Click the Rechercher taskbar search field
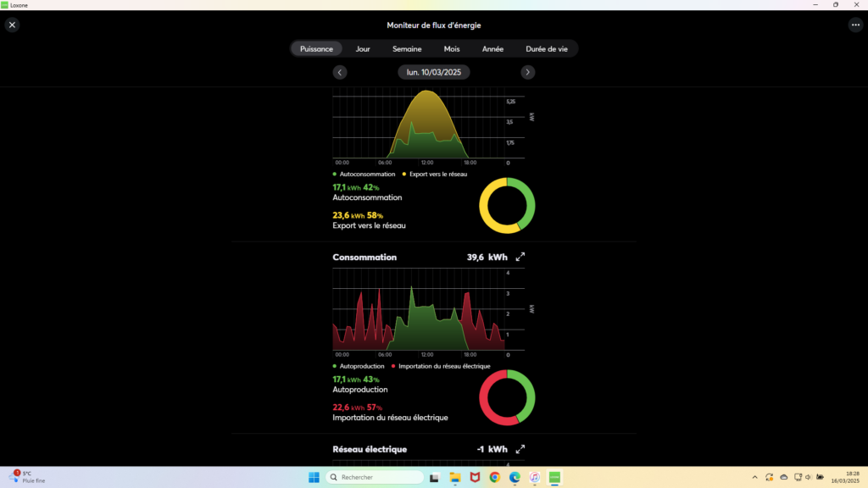This screenshot has width=868, height=488. tap(375, 478)
